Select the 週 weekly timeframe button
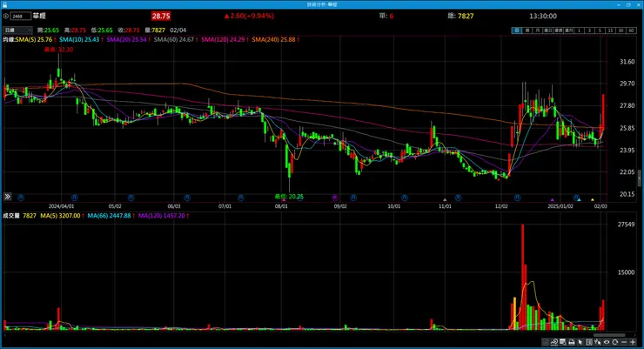This screenshot has width=644, height=349. click(527, 30)
